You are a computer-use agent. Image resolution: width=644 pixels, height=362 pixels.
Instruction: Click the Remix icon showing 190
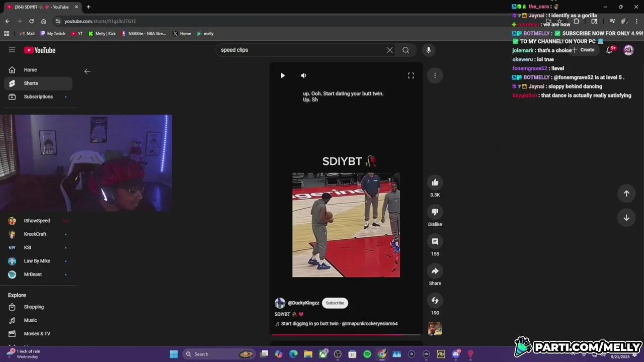(435, 301)
